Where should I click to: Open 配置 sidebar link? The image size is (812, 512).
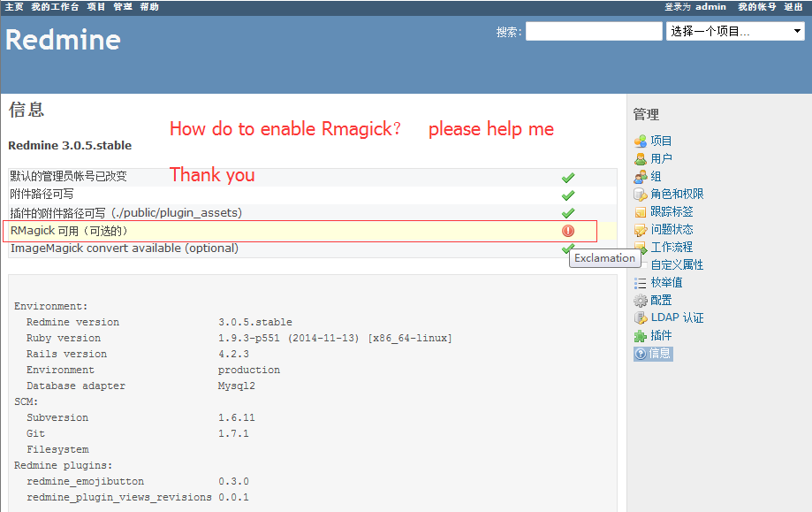coord(661,300)
